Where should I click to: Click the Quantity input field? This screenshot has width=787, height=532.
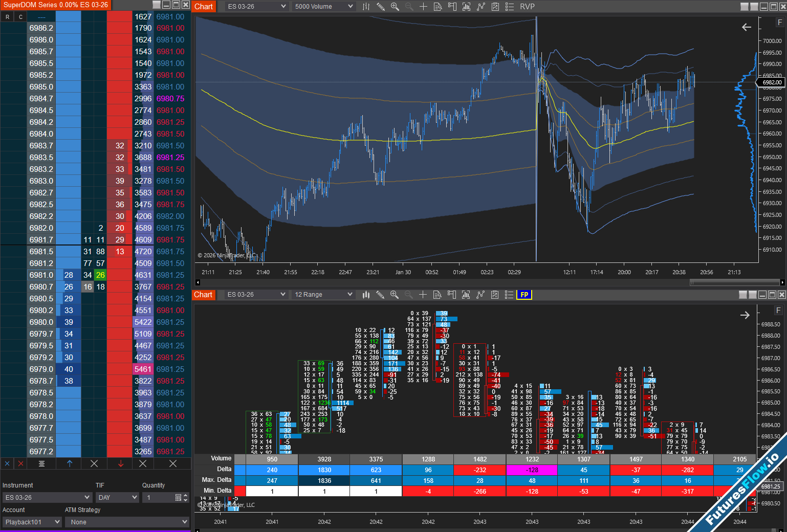160,497
